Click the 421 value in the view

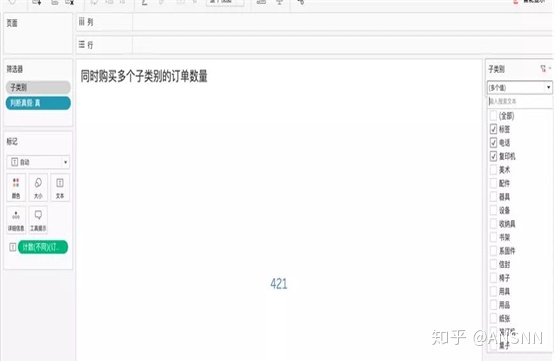[x=279, y=284]
